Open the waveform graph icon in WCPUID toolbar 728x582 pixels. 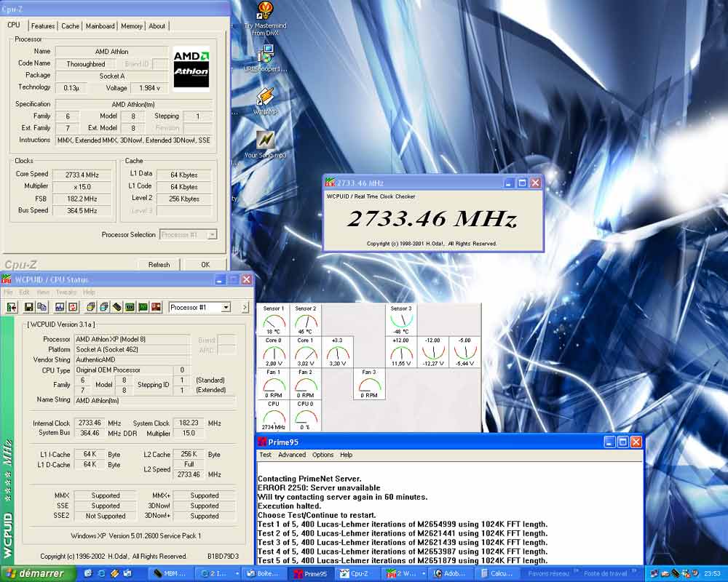(x=60, y=307)
